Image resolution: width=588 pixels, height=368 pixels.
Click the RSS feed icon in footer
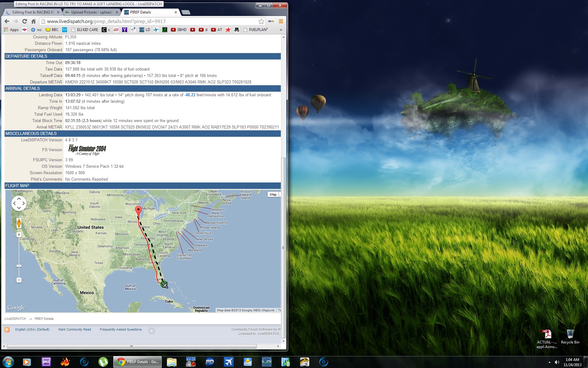(x=7, y=330)
